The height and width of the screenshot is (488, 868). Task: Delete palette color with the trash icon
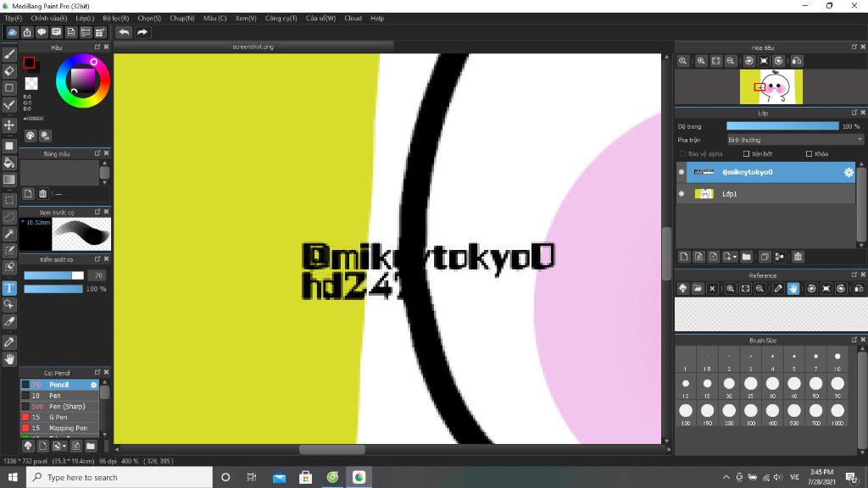(42, 194)
